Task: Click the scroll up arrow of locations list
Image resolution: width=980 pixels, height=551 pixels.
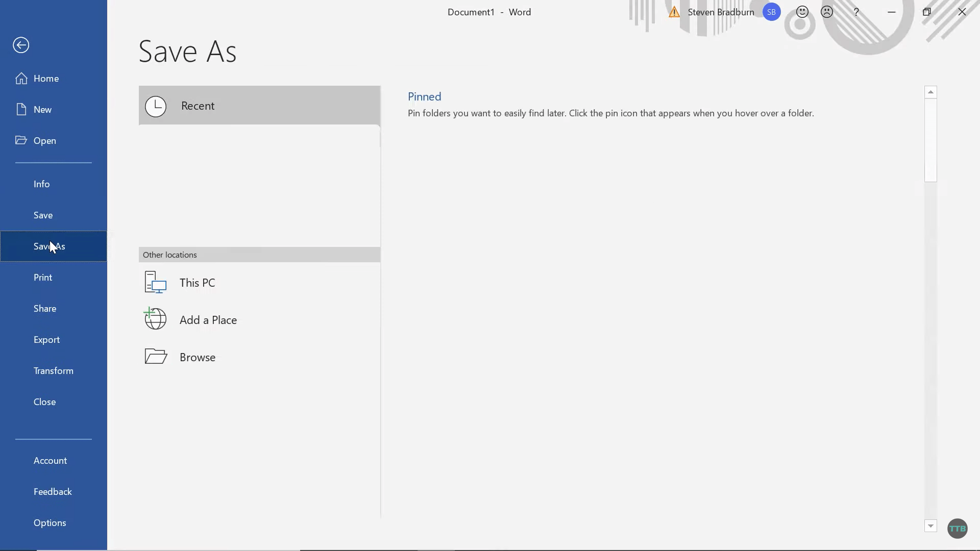Action: pos(930,92)
